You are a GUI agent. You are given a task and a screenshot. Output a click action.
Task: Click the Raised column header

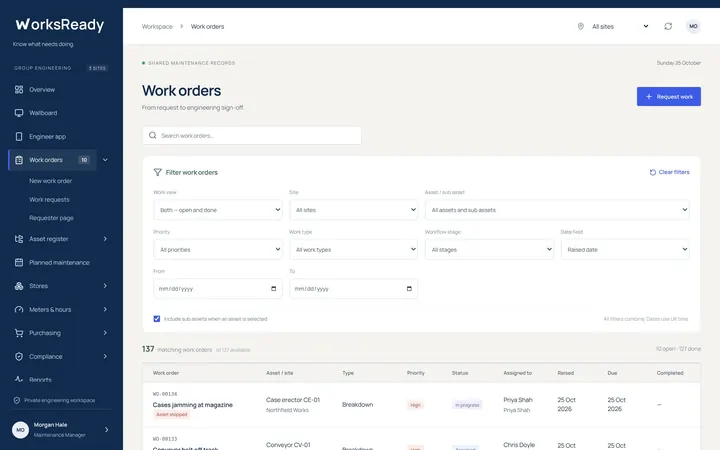click(566, 373)
